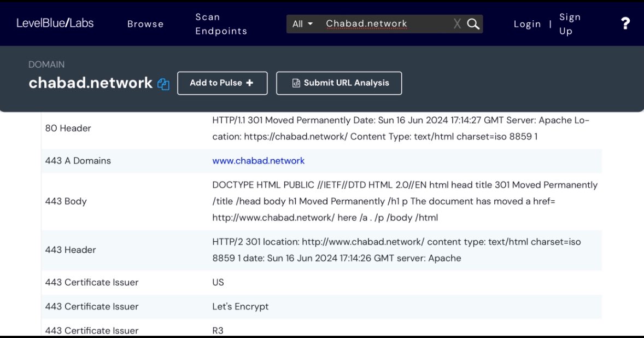Viewport: 644px width, 338px height.
Task: Open help via the question mark icon
Action: [625, 24]
